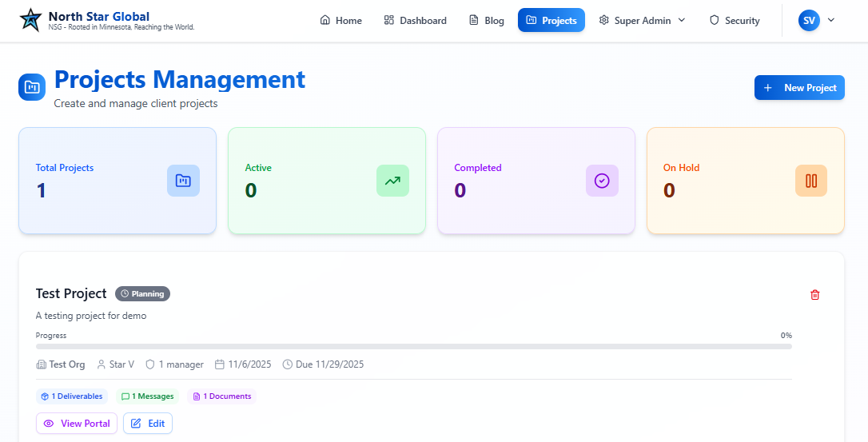Click the '0%' progress value
868x442 pixels.
pos(786,336)
